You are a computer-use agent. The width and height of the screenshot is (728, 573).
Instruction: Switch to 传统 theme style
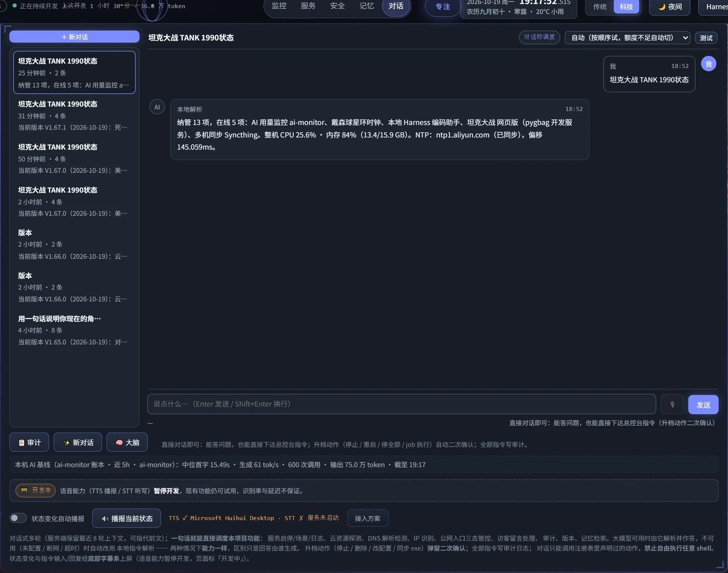tap(600, 6)
